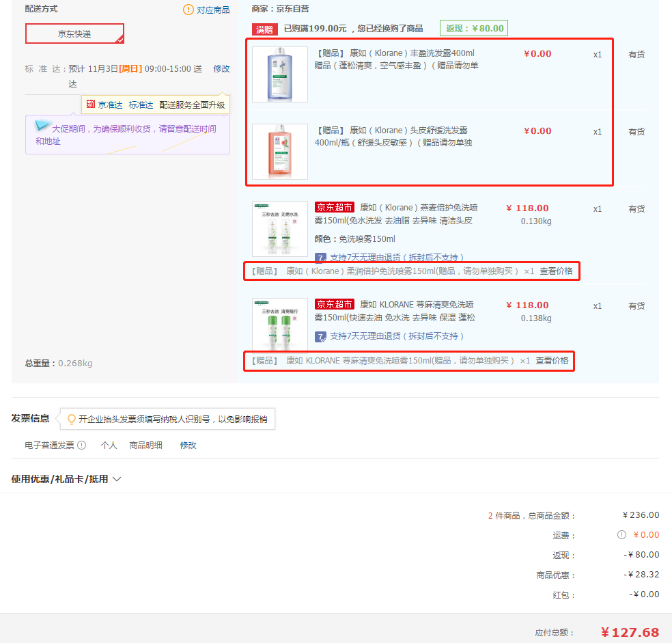The width and height of the screenshot is (672, 643).
Task: Click 查看价格 for 荨麻清爽免洗喷雾 gift
Action: pyautogui.click(x=552, y=360)
